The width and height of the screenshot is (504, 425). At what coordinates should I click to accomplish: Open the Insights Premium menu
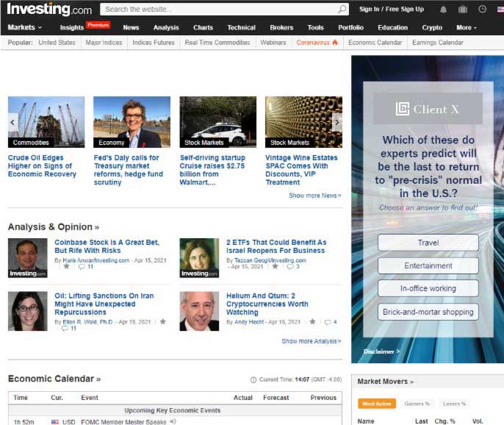[x=85, y=26]
